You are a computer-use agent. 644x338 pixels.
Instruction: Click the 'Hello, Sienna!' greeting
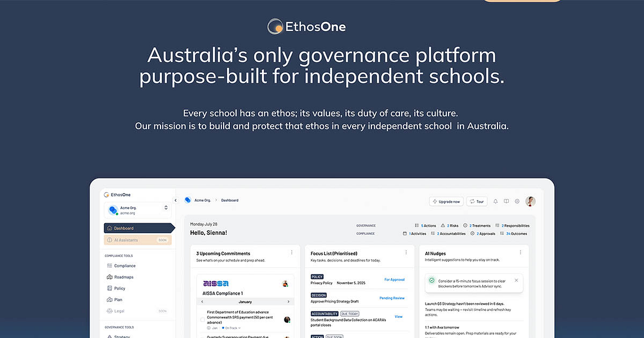click(x=208, y=233)
